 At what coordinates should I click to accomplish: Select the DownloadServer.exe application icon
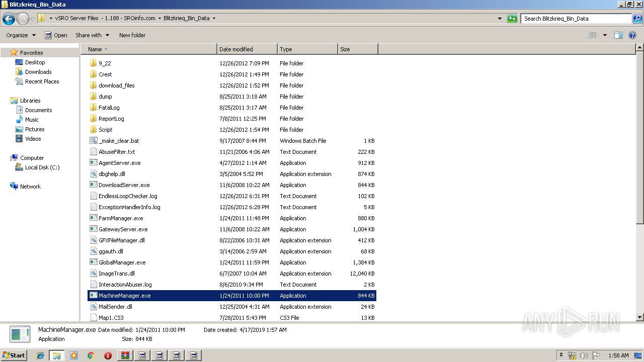[93, 185]
